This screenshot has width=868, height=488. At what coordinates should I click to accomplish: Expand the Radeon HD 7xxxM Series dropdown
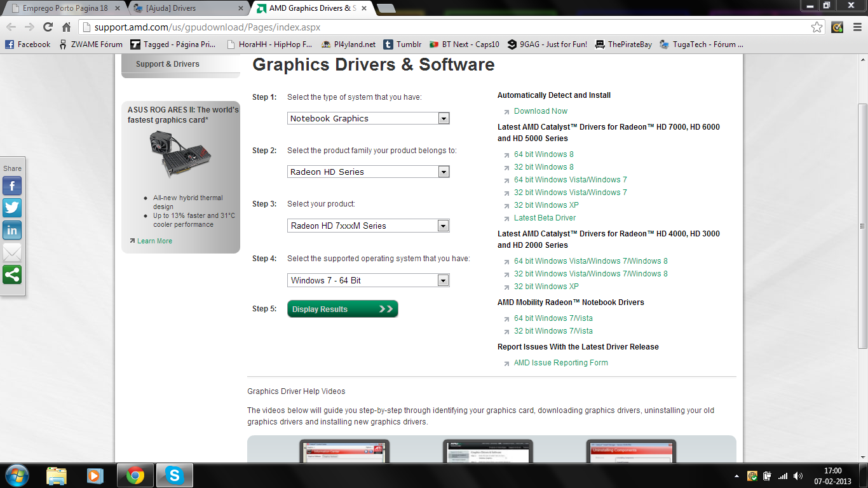pos(368,226)
